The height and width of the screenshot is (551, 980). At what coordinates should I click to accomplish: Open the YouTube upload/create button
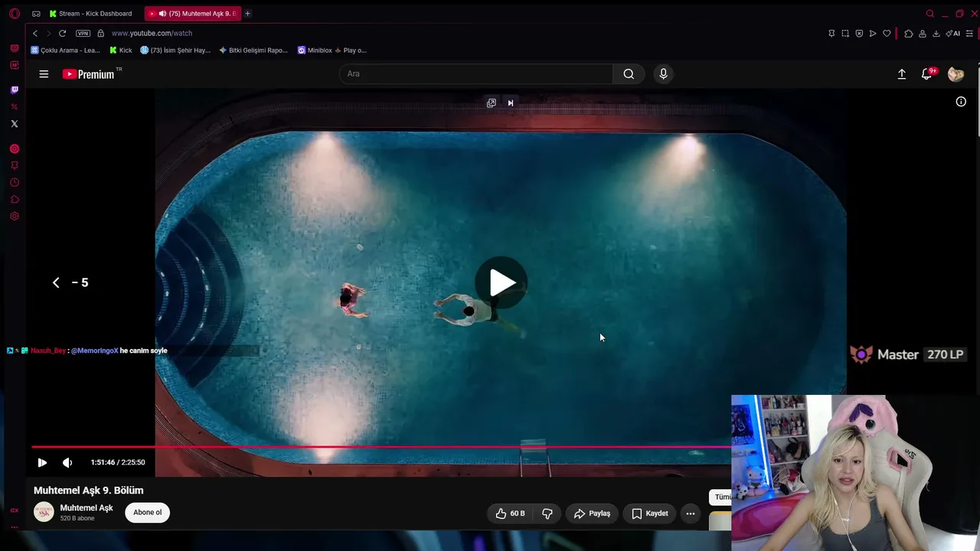902,74
